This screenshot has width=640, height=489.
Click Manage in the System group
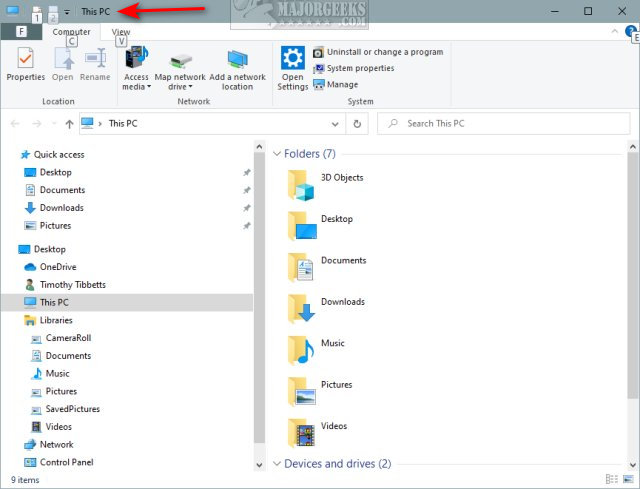point(336,84)
